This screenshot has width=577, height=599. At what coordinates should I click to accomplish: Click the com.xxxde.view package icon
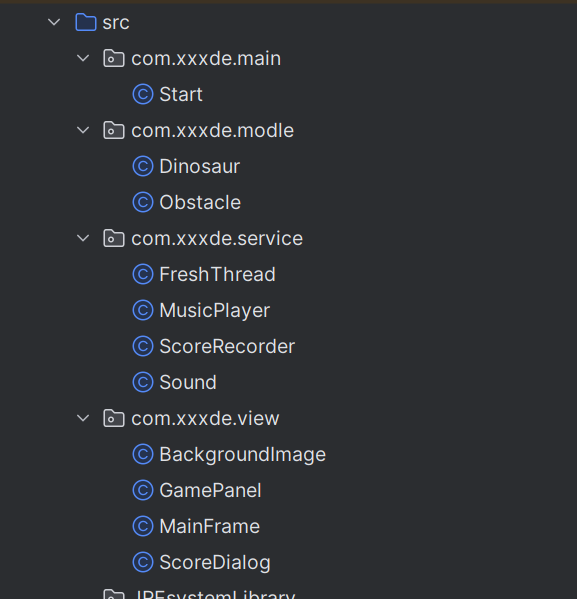tap(114, 418)
